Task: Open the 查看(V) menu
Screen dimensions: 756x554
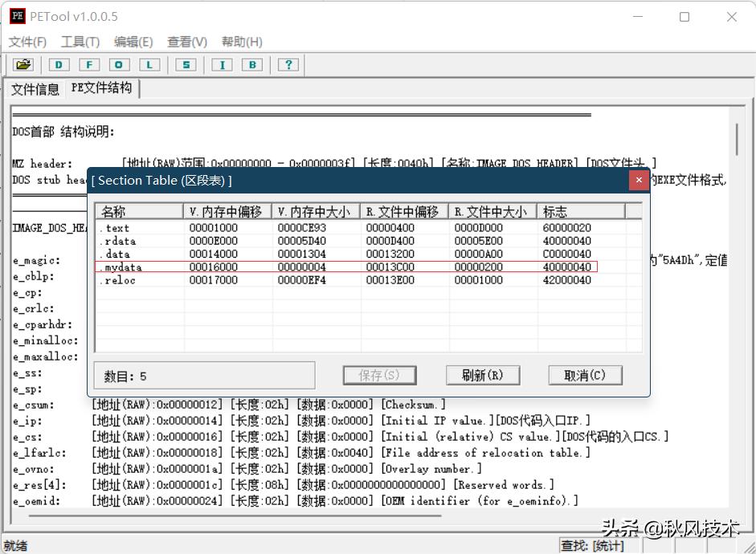Action: click(x=186, y=42)
